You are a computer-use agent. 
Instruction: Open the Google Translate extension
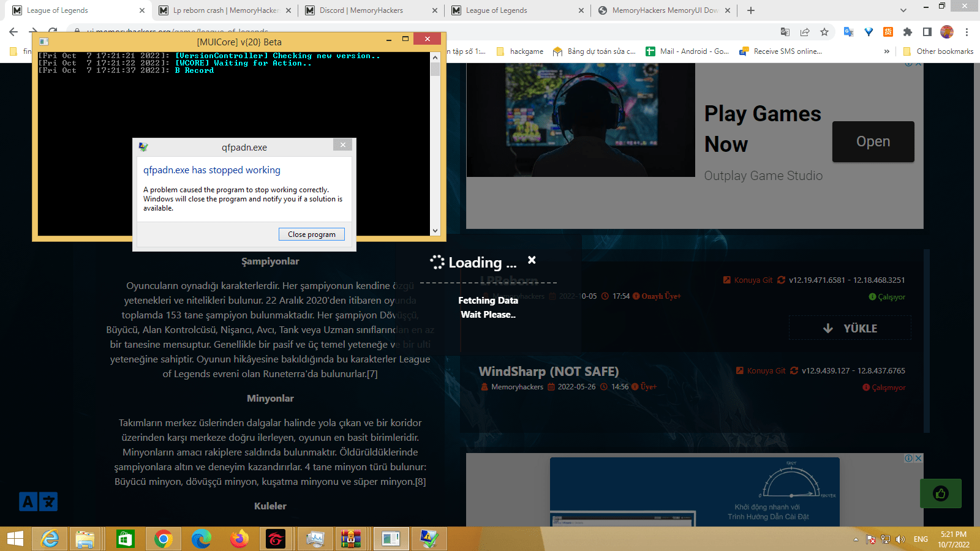(848, 32)
